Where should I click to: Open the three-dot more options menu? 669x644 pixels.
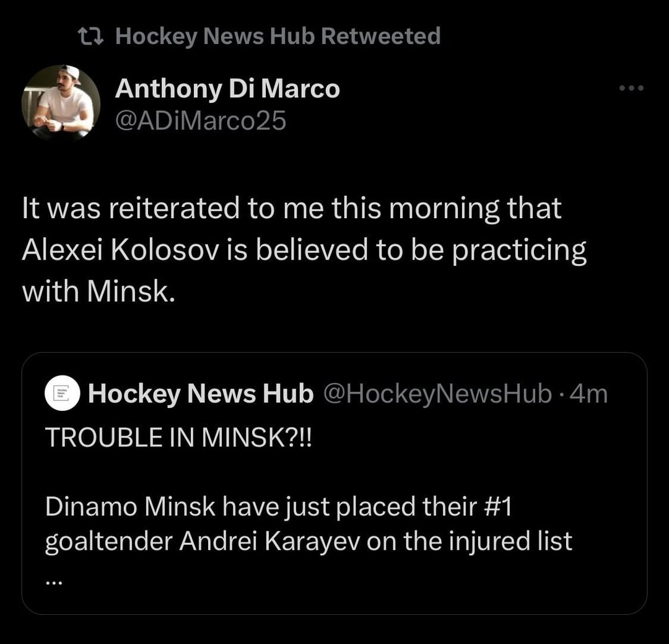631,89
